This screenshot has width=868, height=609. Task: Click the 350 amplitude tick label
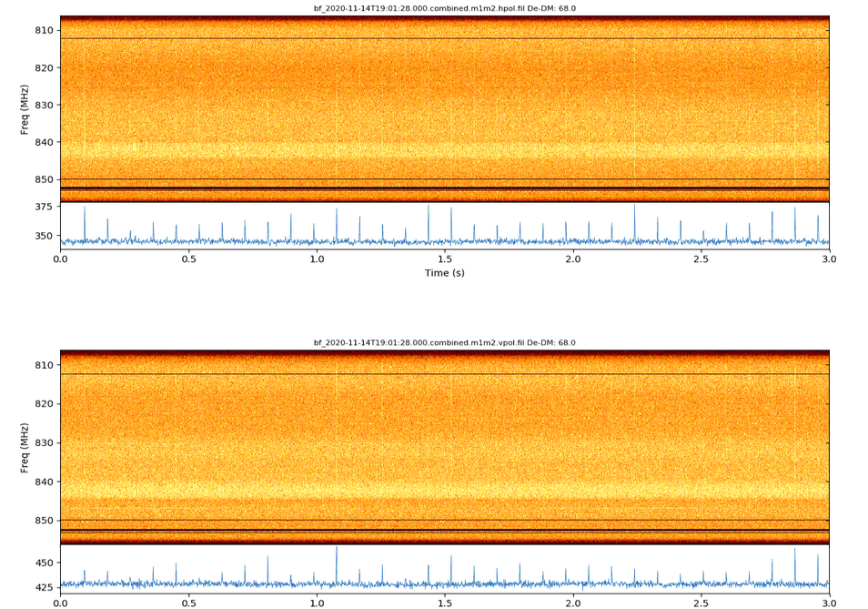pos(45,236)
